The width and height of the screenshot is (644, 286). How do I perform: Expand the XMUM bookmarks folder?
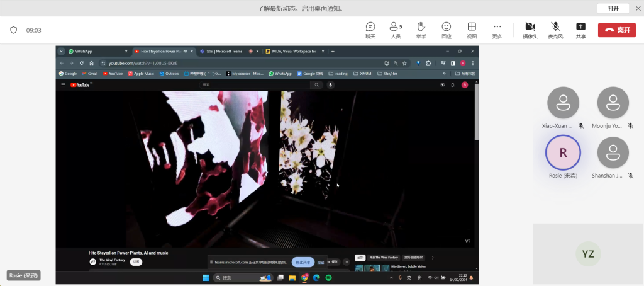362,74
